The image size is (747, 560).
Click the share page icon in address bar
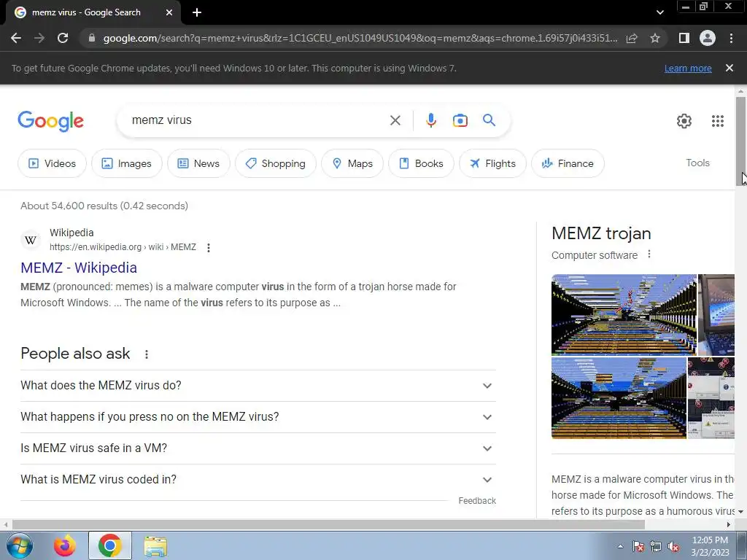632,38
